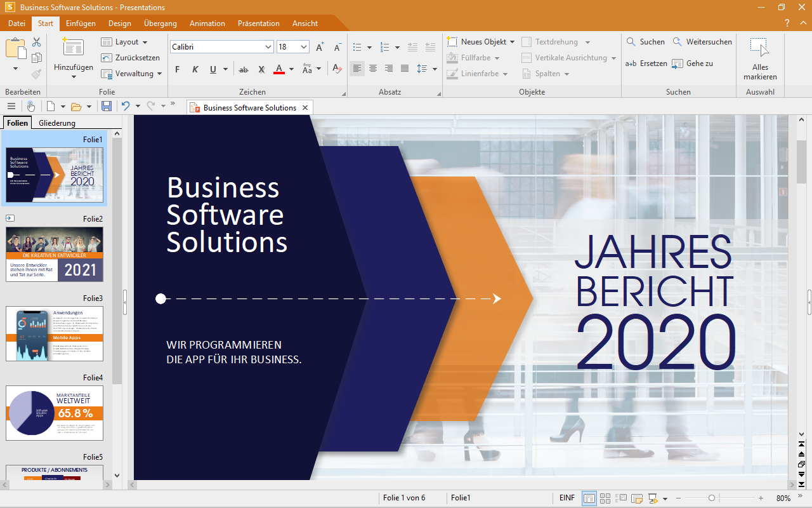Viewport: 812px width, 508px height.
Task: Click the Suchen magnifier icon
Action: coord(631,41)
